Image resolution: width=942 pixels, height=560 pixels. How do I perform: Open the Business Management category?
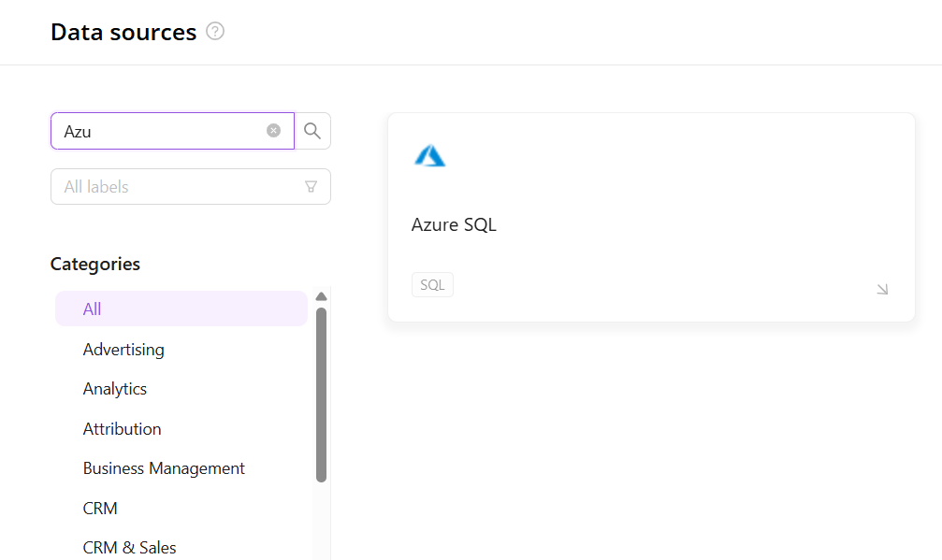coord(164,468)
